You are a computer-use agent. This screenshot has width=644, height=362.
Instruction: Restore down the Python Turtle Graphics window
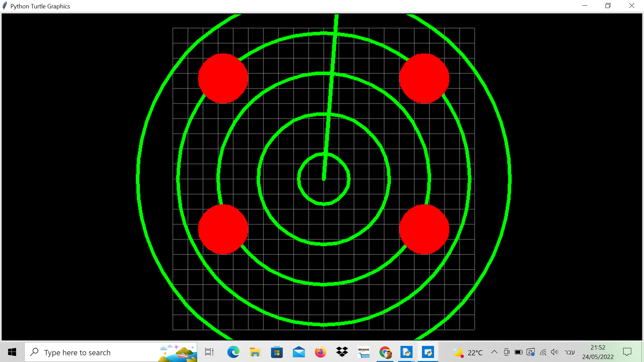(x=608, y=6)
